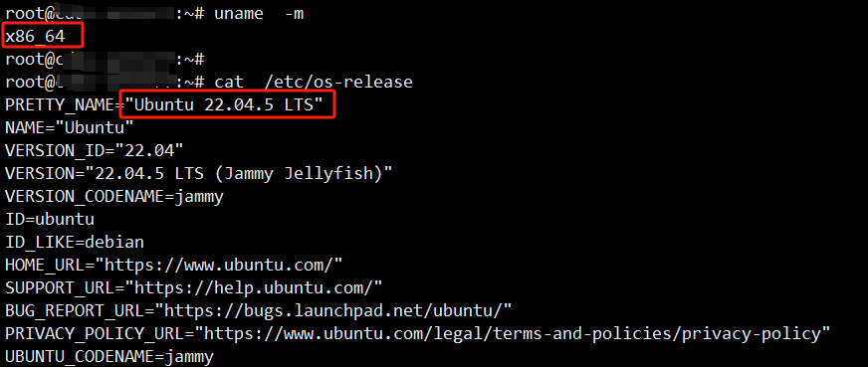868x367 pixels.
Task: Click the ID=ubuntu line
Action: coord(49,220)
